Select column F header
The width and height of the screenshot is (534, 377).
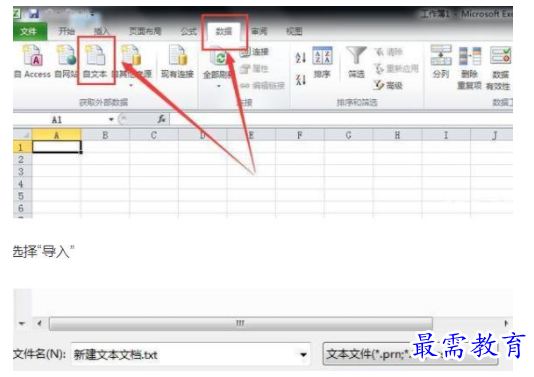click(300, 135)
